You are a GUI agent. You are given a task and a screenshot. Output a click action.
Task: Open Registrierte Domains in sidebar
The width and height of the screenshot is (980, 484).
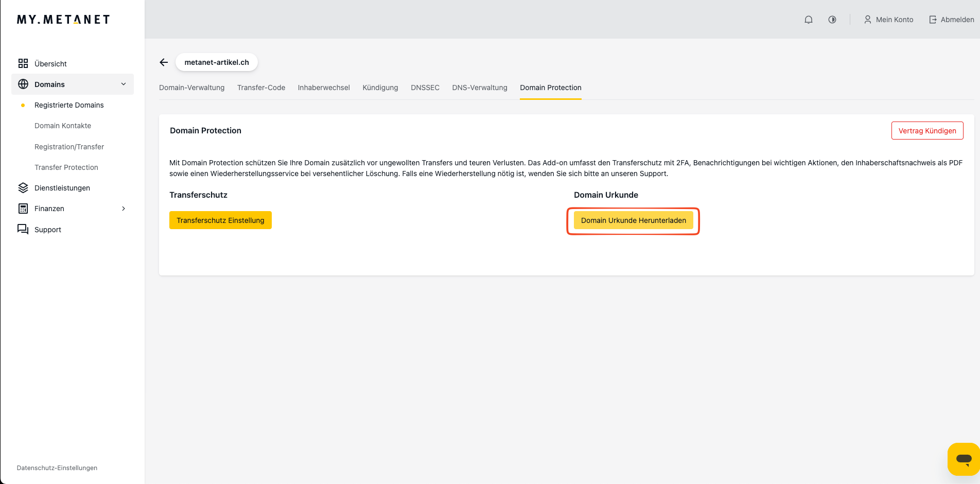tap(69, 105)
